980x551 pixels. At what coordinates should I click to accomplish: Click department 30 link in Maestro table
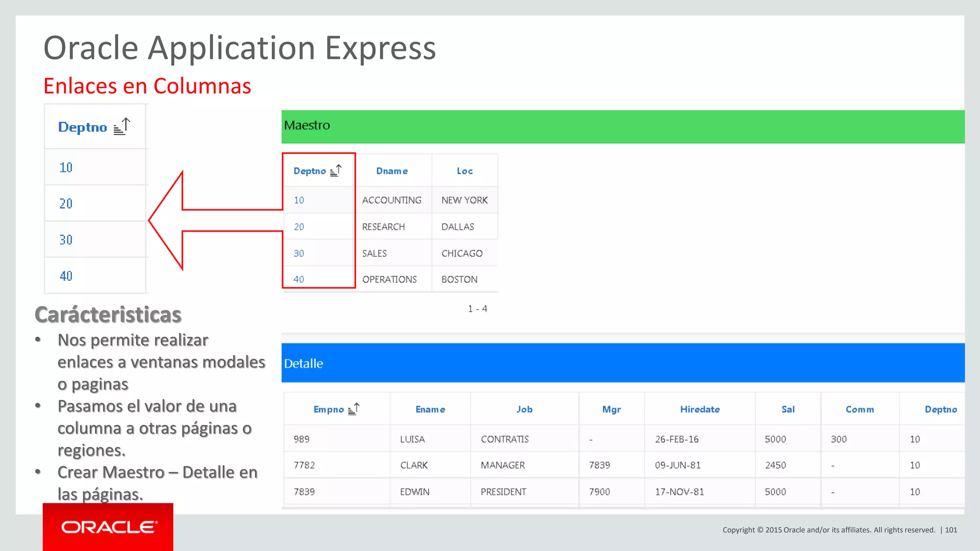pos(299,253)
